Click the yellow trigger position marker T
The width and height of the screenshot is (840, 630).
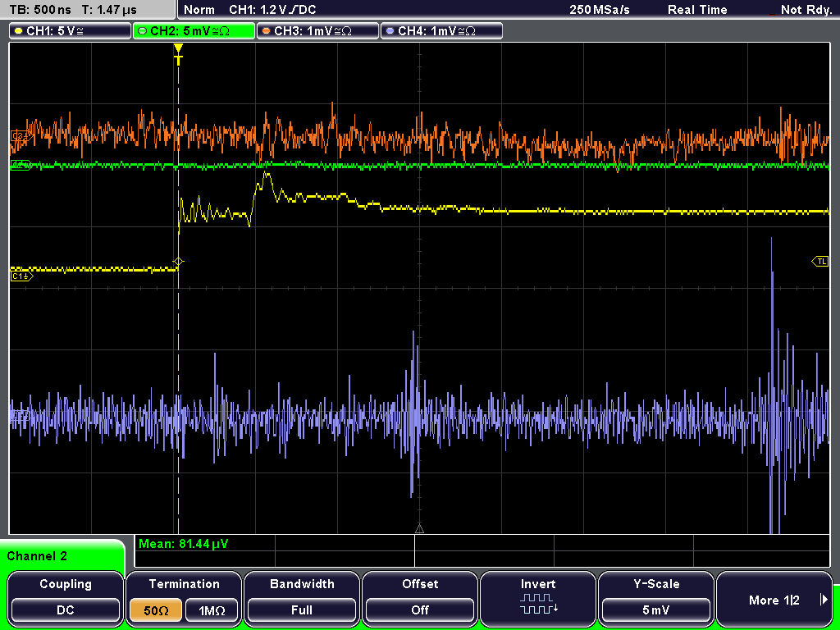click(x=178, y=53)
